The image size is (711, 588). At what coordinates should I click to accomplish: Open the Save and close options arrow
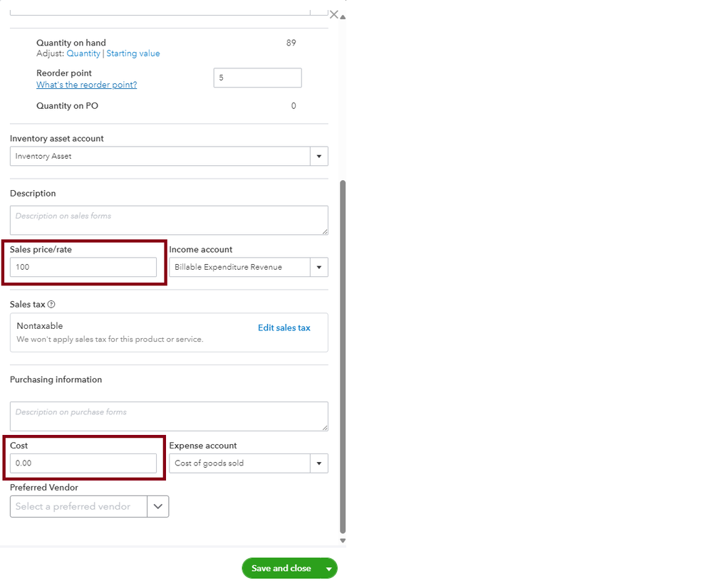tap(328, 569)
